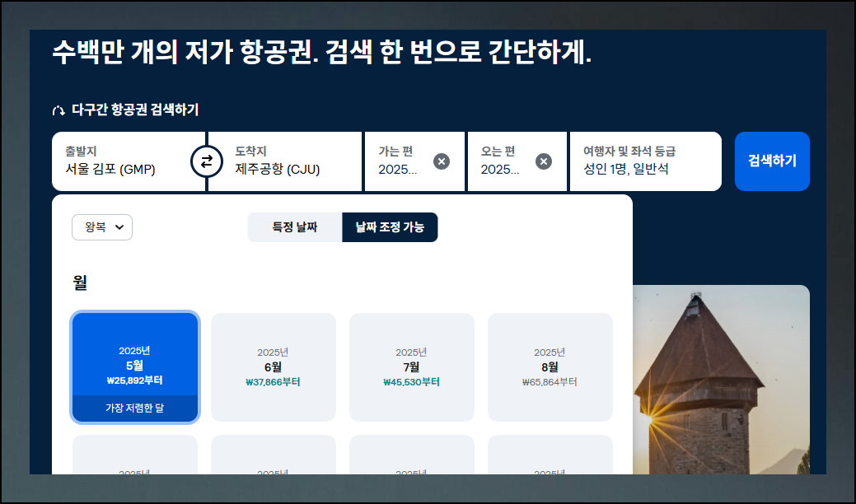
Task: Click the 월 section heading
Action: click(x=80, y=282)
